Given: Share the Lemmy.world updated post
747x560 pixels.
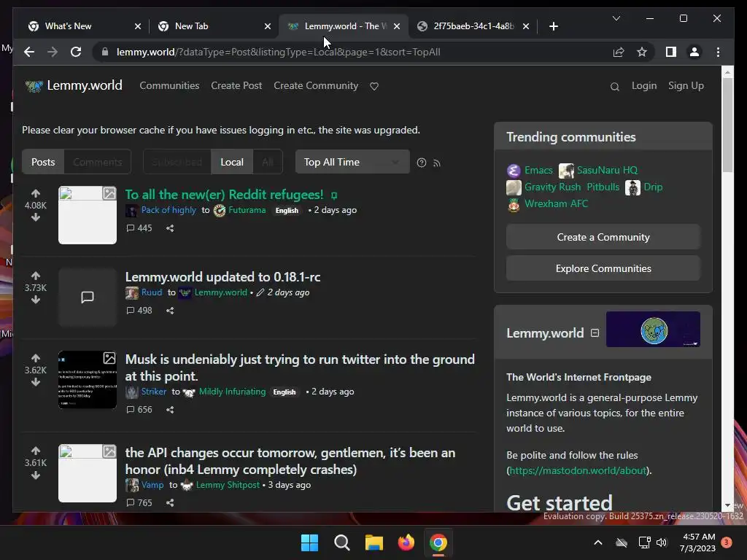Looking at the screenshot, I should click(170, 311).
